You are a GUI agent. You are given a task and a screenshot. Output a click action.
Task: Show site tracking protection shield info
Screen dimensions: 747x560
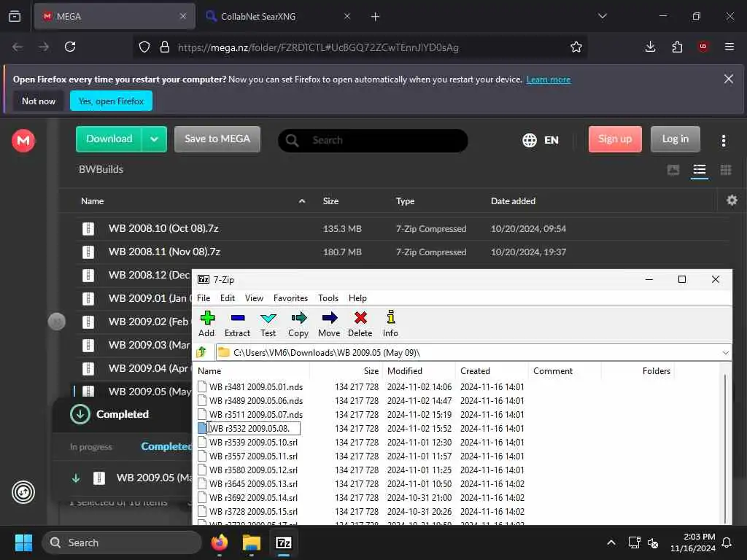144,47
